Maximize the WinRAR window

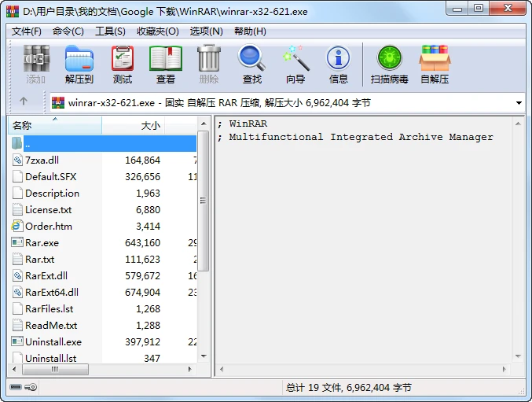479,9
